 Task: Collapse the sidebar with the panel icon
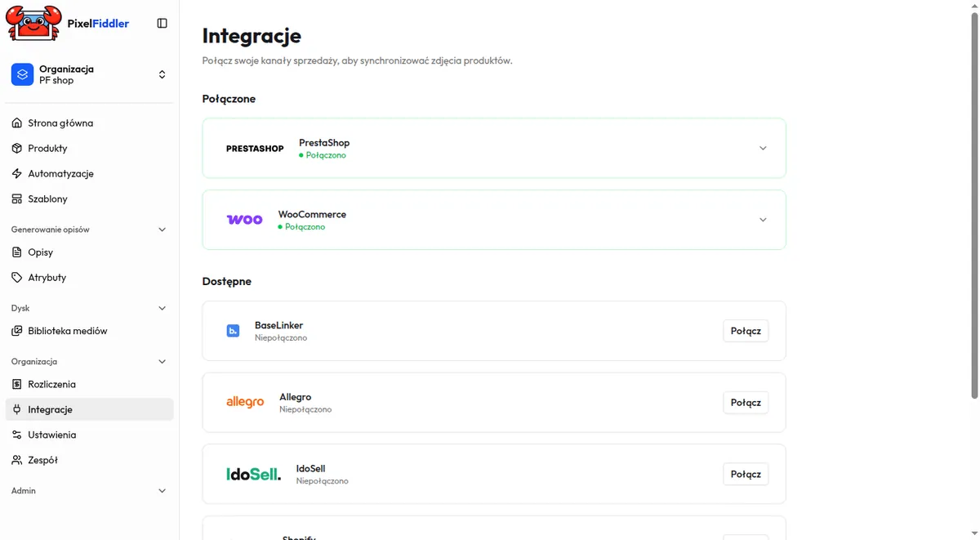(x=162, y=24)
